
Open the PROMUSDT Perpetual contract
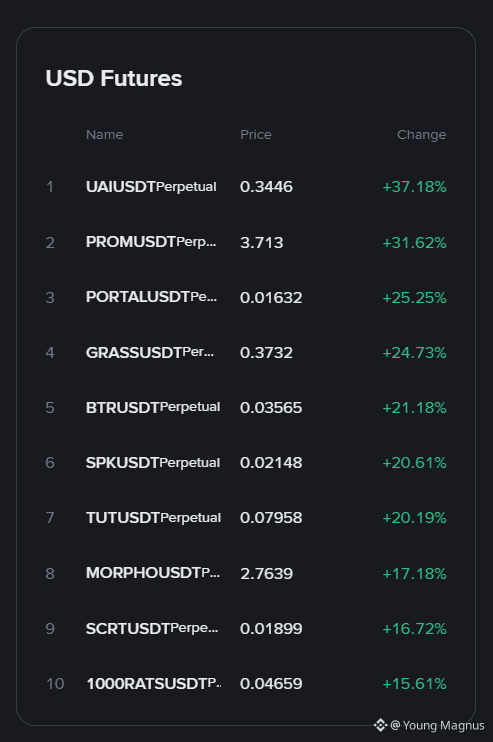pos(246,242)
